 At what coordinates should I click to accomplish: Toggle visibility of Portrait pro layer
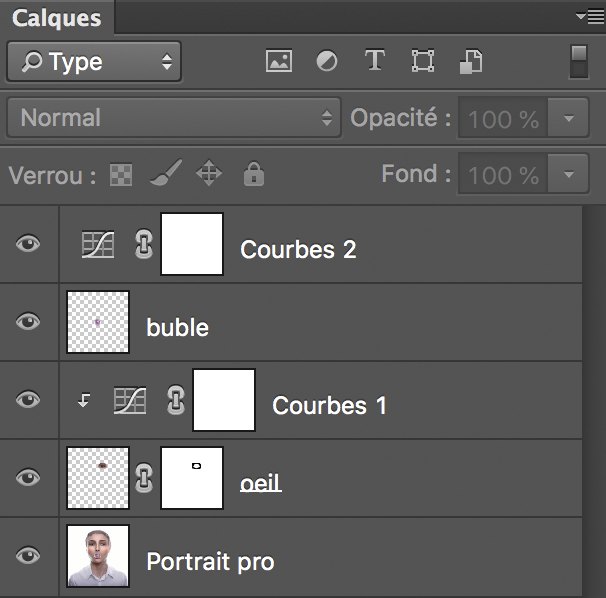click(28, 555)
